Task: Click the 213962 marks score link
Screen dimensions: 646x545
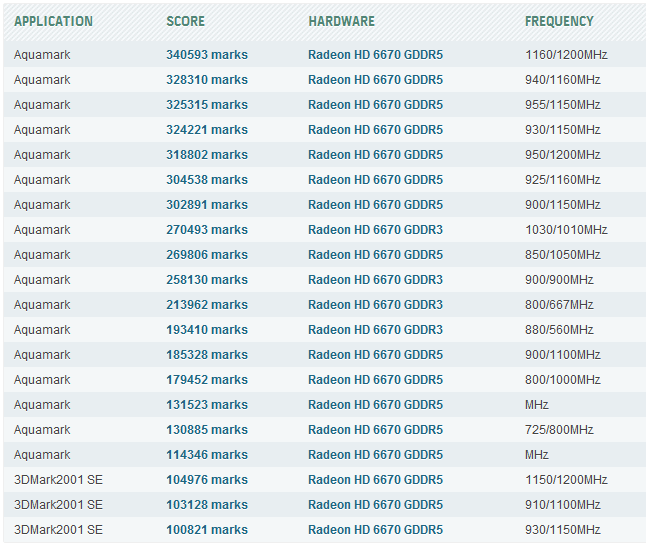Action: tap(206, 305)
